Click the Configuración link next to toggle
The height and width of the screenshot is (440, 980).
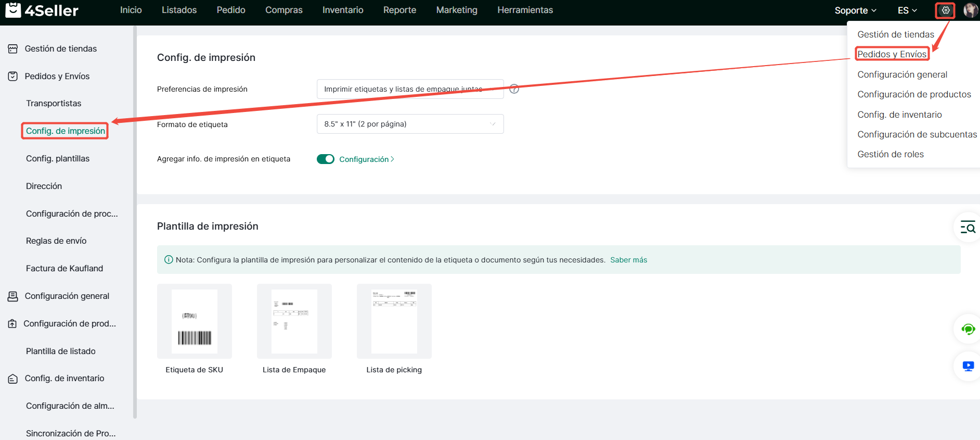(x=367, y=159)
